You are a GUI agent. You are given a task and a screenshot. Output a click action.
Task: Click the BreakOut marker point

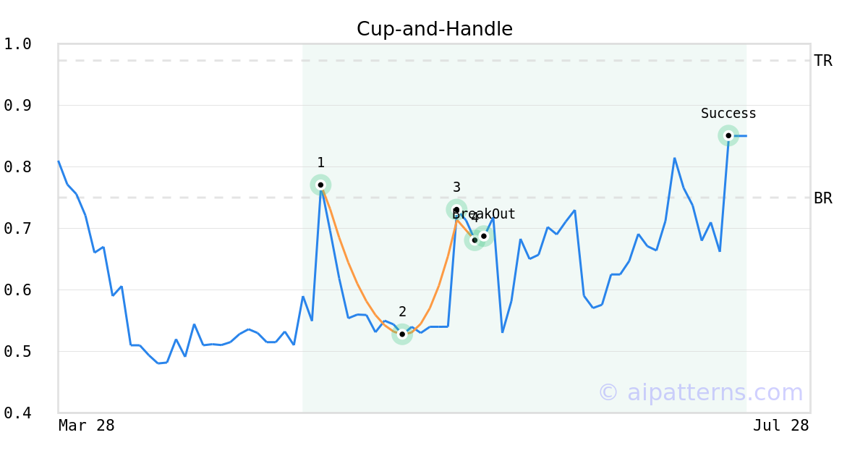coord(484,236)
